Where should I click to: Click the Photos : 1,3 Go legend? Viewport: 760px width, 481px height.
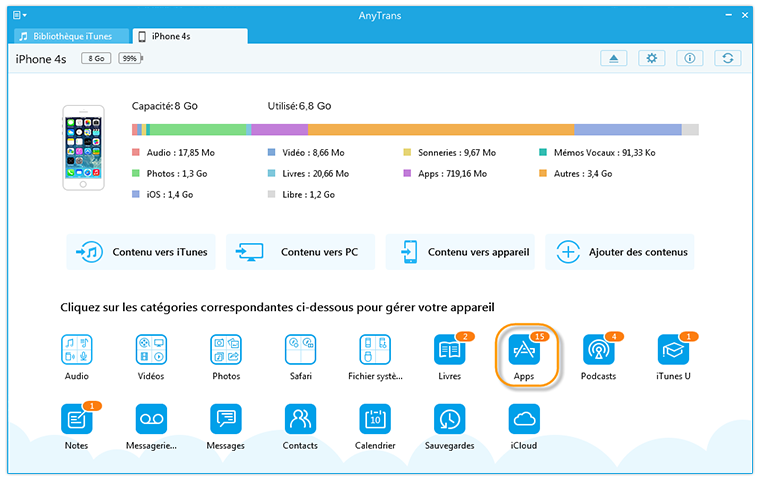coord(170,174)
